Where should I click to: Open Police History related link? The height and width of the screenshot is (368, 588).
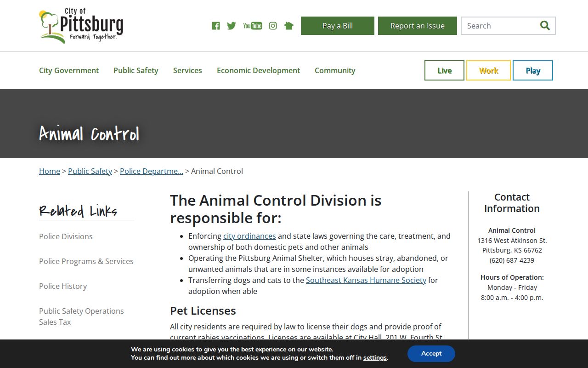(63, 286)
